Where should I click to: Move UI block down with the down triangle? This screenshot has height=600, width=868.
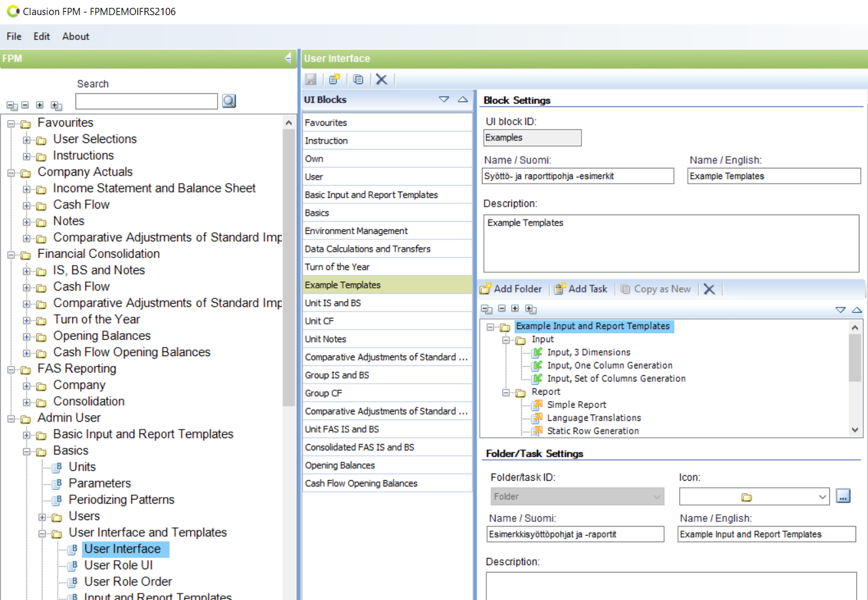pyautogui.click(x=444, y=100)
